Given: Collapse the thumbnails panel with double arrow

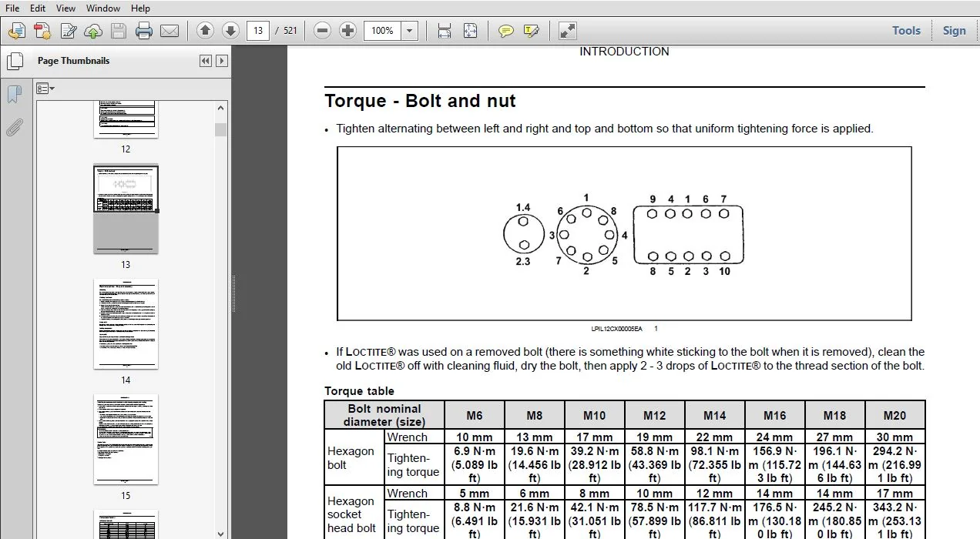Looking at the screenshot, I should click(x=206, y=61).
